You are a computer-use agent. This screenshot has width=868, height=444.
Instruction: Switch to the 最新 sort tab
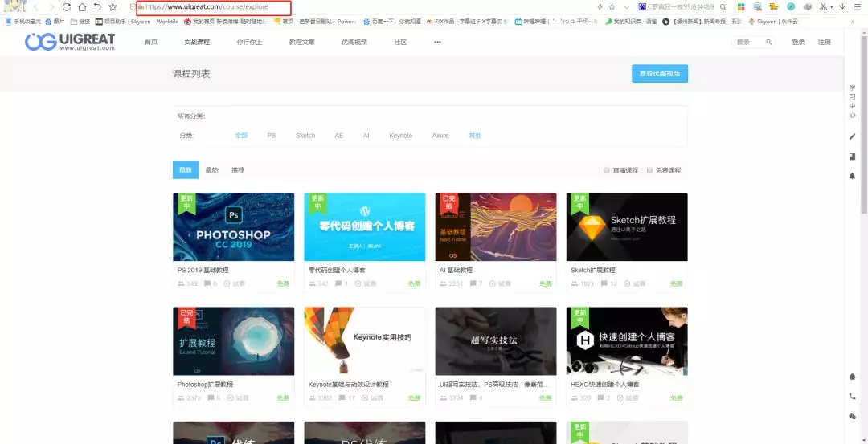coord(186,169)
